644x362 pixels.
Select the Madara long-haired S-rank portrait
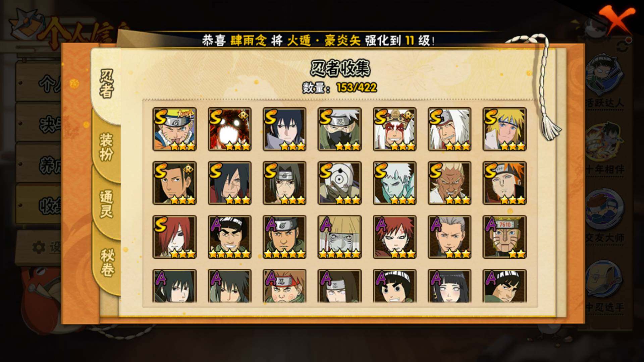(x=229, y=183)
